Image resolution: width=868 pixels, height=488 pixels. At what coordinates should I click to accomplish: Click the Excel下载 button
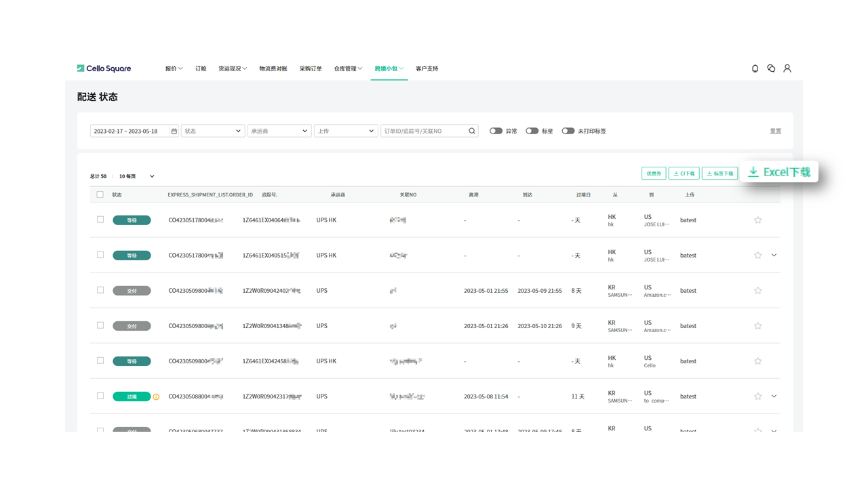coord(779,172)
